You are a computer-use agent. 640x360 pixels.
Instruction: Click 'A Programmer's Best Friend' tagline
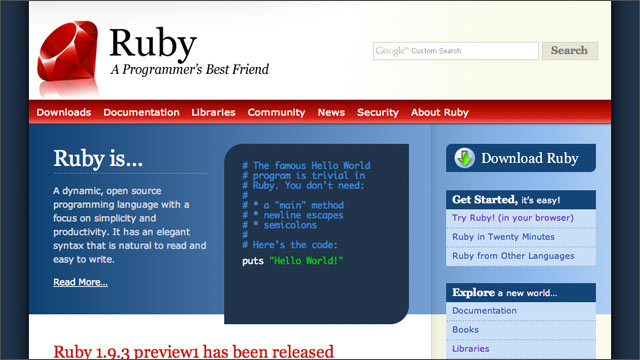(190, 69)
